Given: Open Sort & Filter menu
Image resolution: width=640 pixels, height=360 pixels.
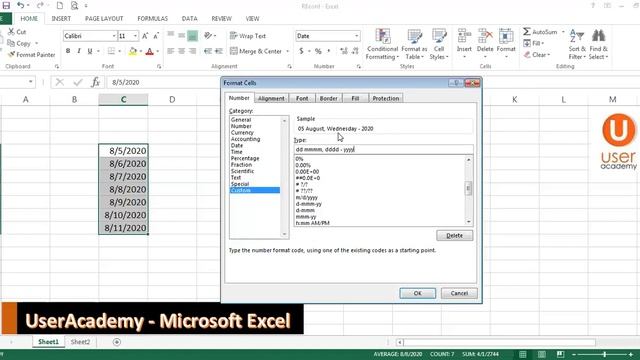Looking at the screenshot, I should pos(577,44).
